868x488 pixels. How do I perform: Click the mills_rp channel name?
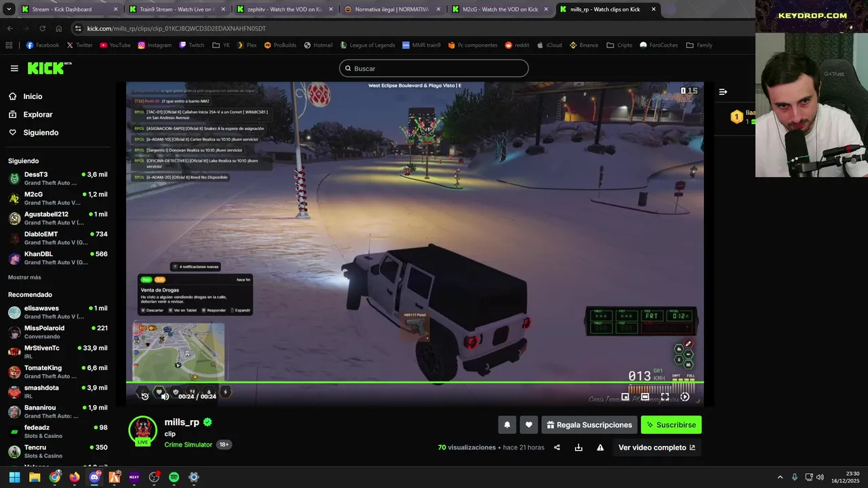[x=182, y=422]
